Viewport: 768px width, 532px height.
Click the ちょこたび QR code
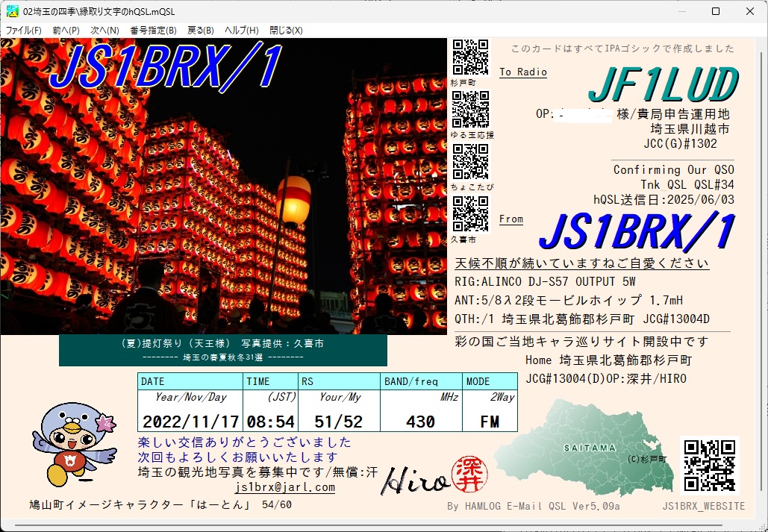pos(470,162)
